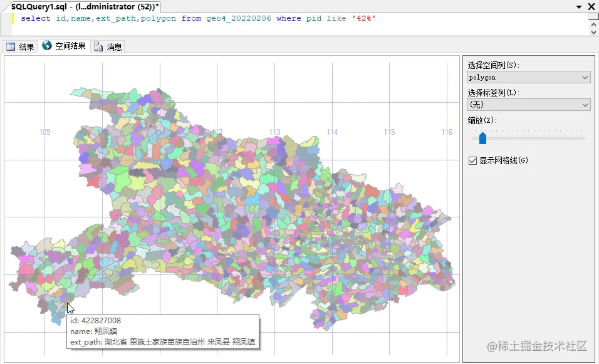This screenshot has height=364, width=599.
Task: Toggle the 显示网格线 checkbox
Action: point(472,160)
